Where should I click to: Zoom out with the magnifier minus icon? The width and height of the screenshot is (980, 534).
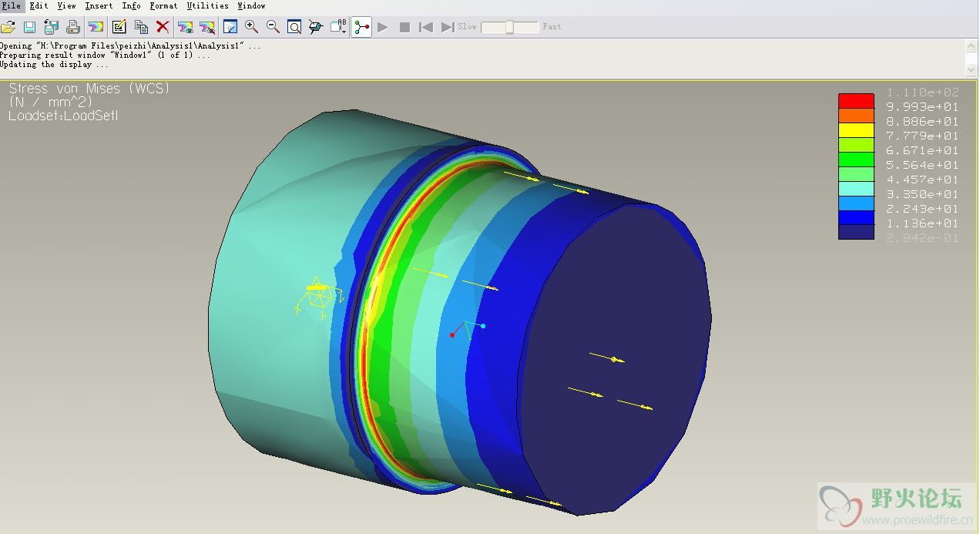273,27
